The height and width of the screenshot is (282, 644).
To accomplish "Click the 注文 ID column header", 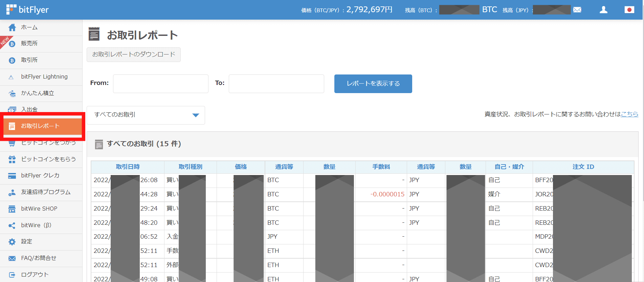I will click(x=583, y=167).
